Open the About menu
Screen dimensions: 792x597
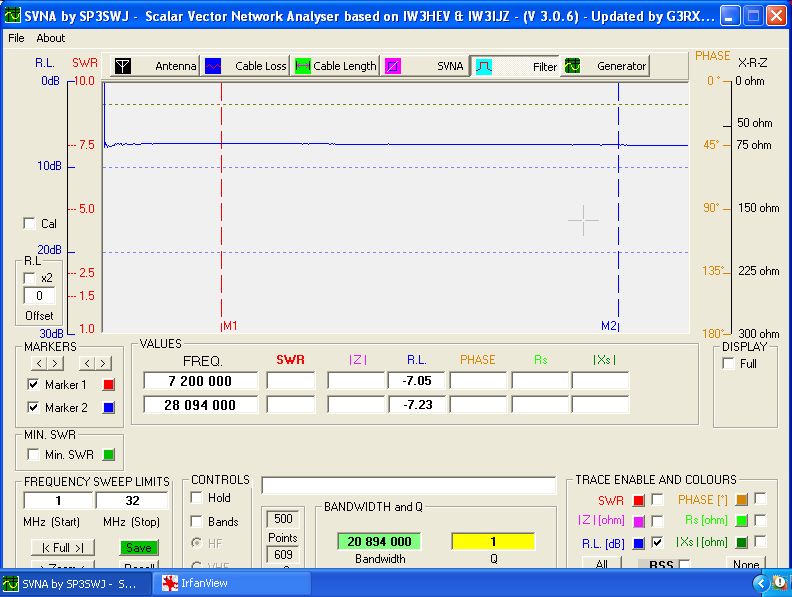(x=50, y=38)
